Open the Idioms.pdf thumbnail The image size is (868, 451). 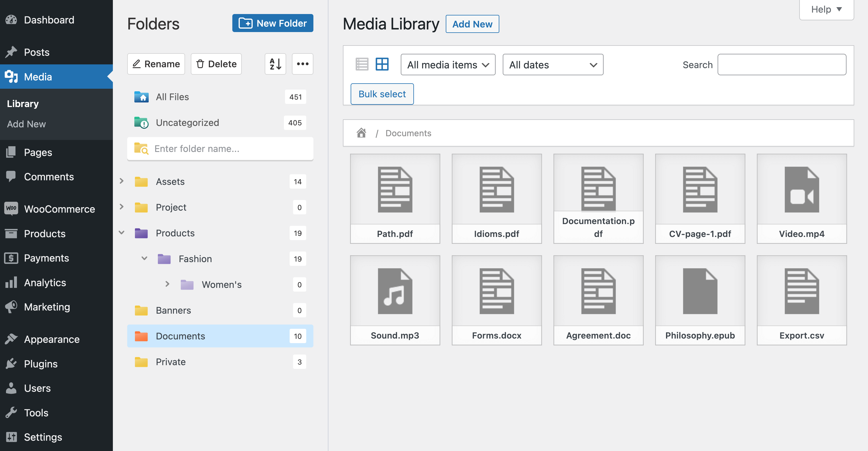pos(497,199)
